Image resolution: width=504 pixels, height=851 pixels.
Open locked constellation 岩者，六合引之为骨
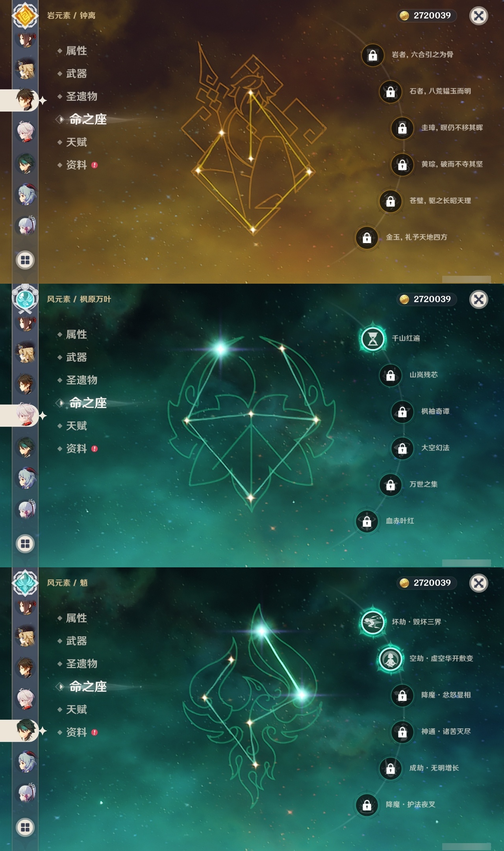[372, 55]
